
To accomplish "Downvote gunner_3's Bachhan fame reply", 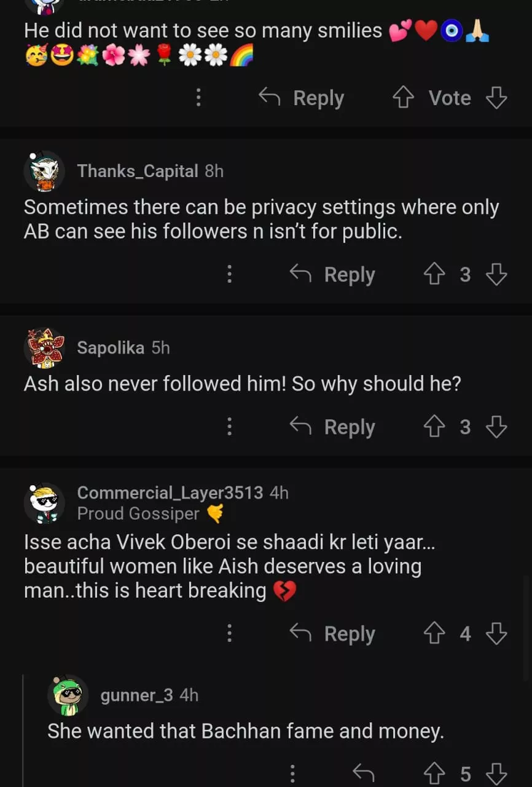I will tap(496, 773).
